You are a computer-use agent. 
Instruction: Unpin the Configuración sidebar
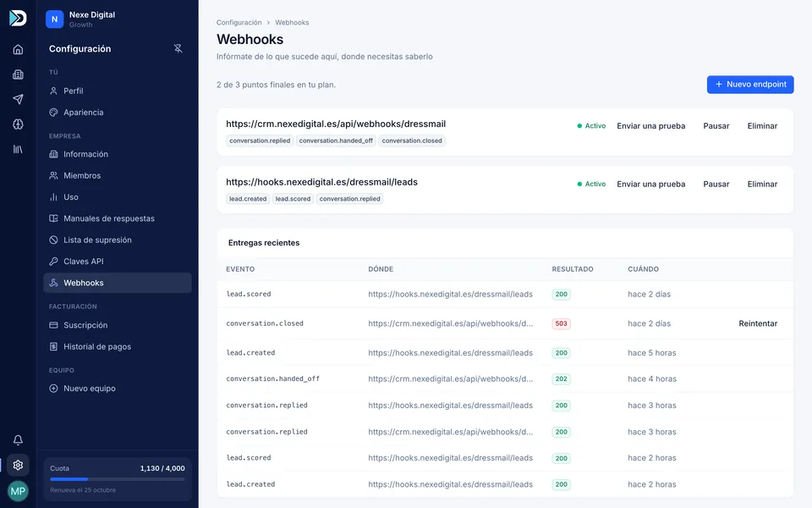pos(178,48)
